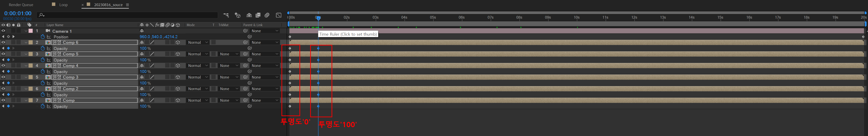Toggle Preserve Transparency box for Comp 5
This screenshot has height=136, width=868.
(x=214, y=54)
